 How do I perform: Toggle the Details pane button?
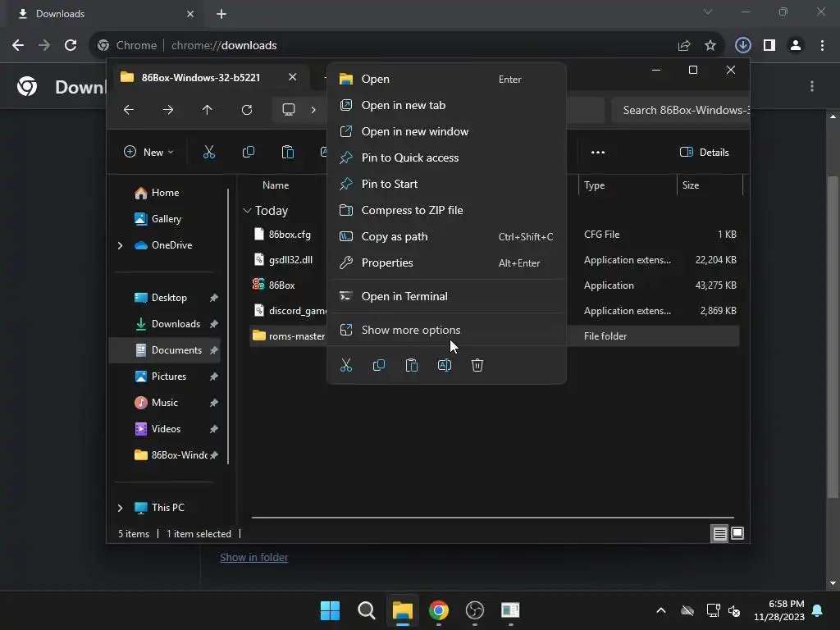pos(704,152)
